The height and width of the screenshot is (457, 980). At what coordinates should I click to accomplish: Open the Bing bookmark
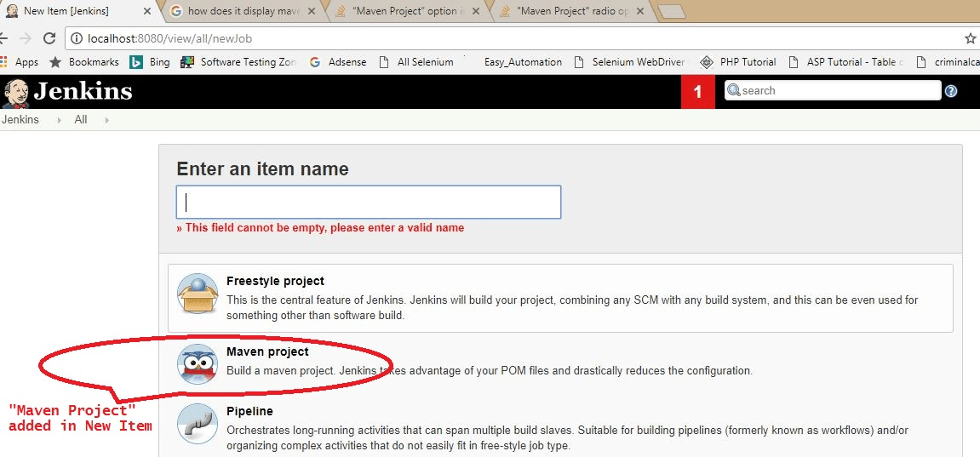[x=150, y=62]
